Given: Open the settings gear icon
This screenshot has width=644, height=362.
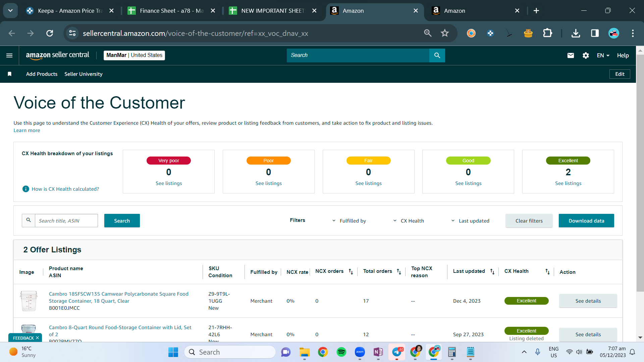Looking at the screenshot, I should tap(586, 55).
